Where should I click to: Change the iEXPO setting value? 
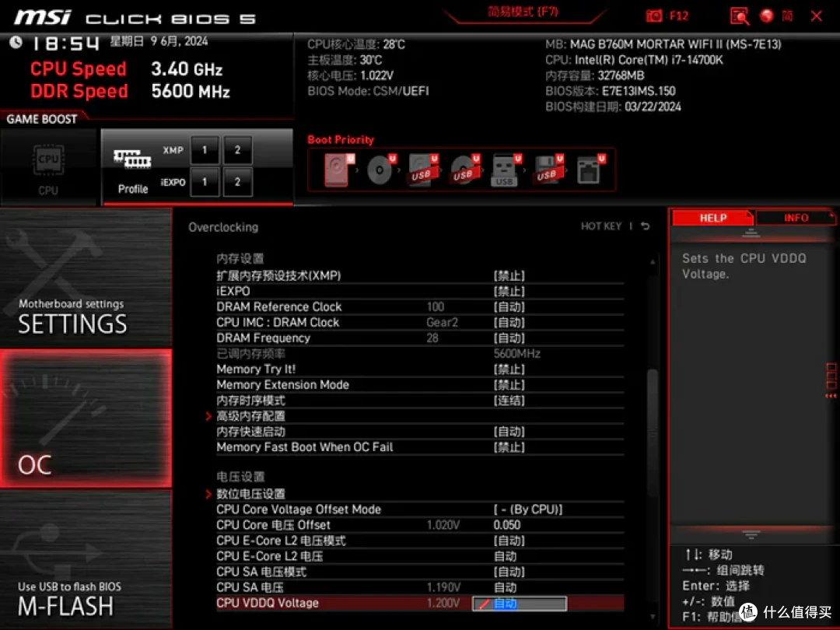(x=509, y=291)
